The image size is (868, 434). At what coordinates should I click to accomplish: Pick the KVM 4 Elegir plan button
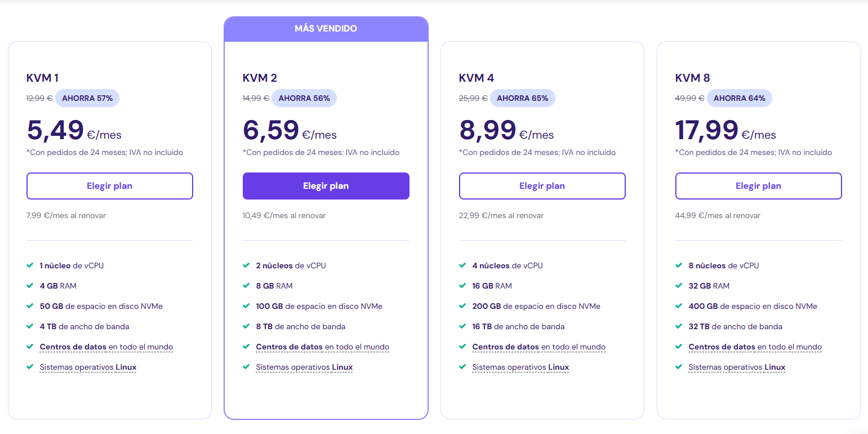pos(542,186)
